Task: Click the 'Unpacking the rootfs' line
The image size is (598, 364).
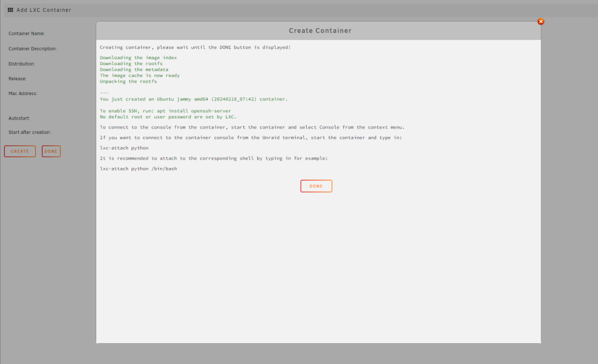Action: pos(129,81)
